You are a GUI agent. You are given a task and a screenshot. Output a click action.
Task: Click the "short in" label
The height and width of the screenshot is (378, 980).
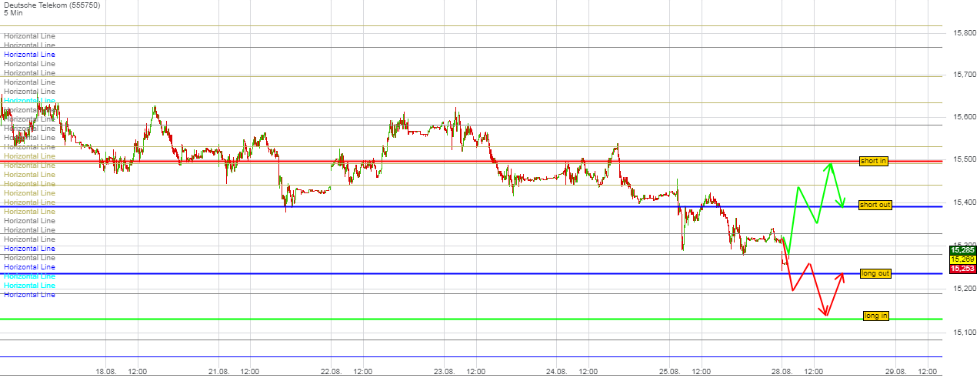[873, 161]
